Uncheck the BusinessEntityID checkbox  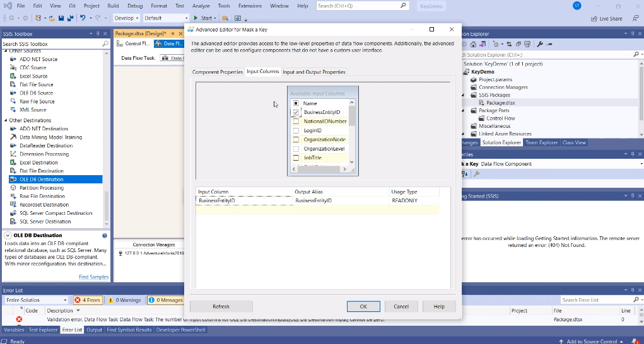[x=296, y=112]
